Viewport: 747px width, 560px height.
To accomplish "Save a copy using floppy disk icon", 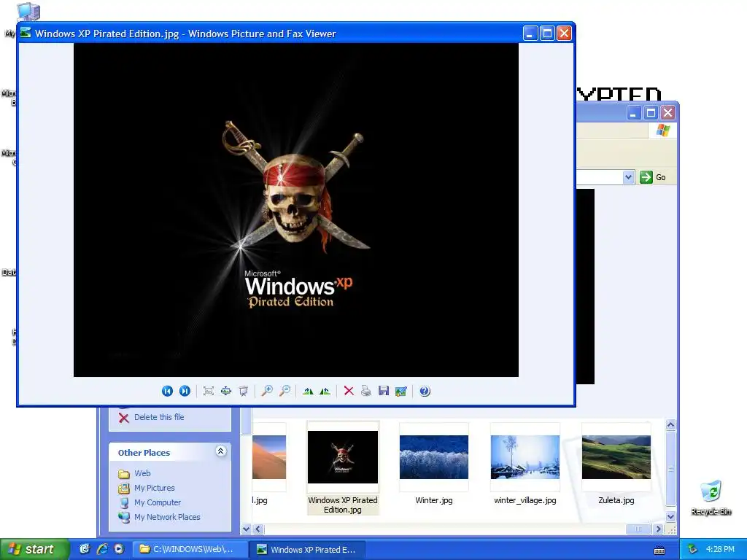I will point(384,391).
